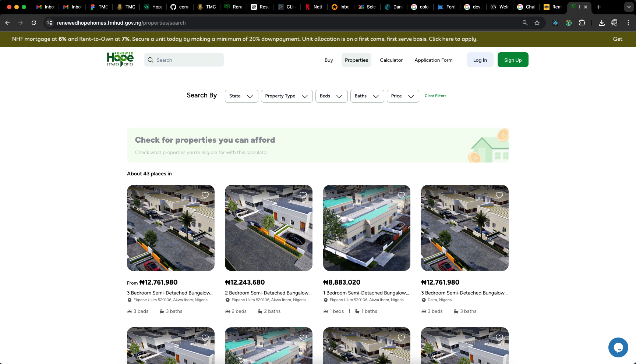Favorite the Delta, Nigeria 3 bedroom listing
This screenshot has height=364, width=636.
[x=499, y=195]
